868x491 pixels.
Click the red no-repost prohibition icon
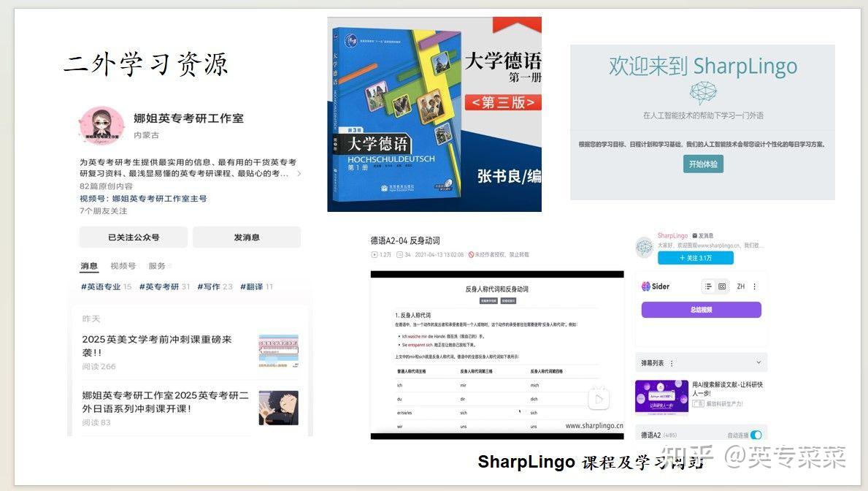(471, 255)
